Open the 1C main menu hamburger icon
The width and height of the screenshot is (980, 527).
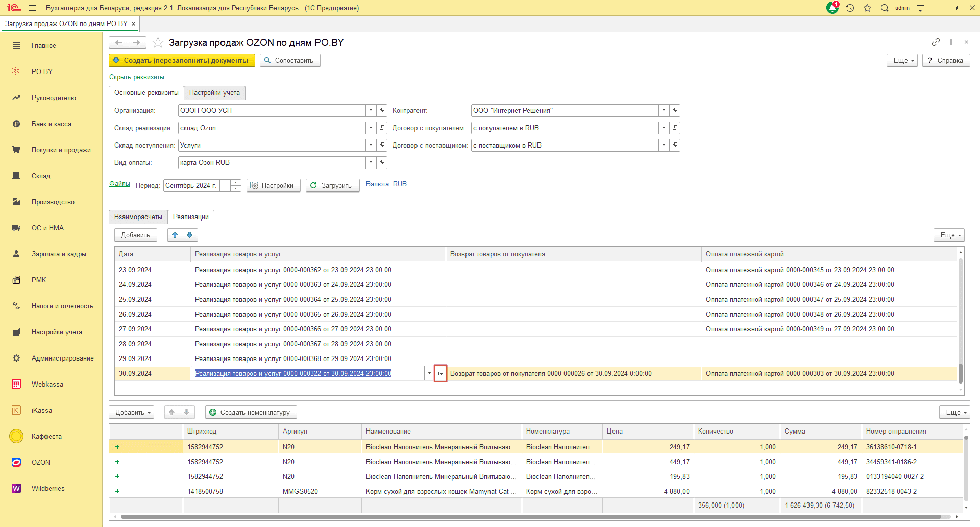(32, 8)
